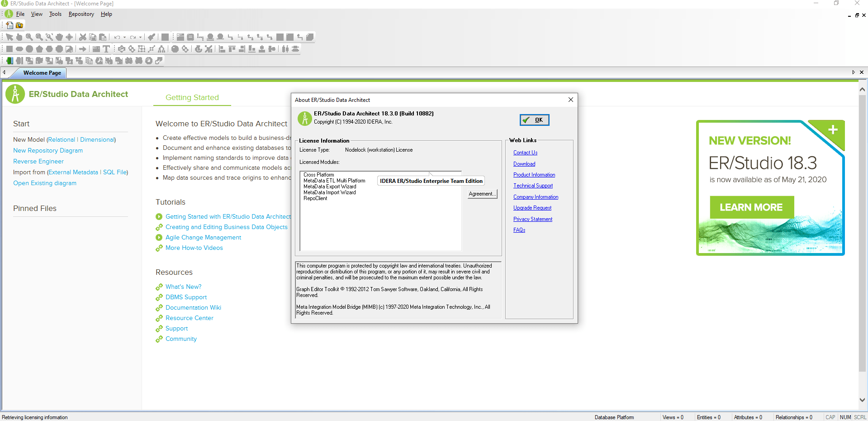Viewport: 868px width, 421px height.
Task: Open the Undo history dropdown arrow
Action: pos(124,38)
